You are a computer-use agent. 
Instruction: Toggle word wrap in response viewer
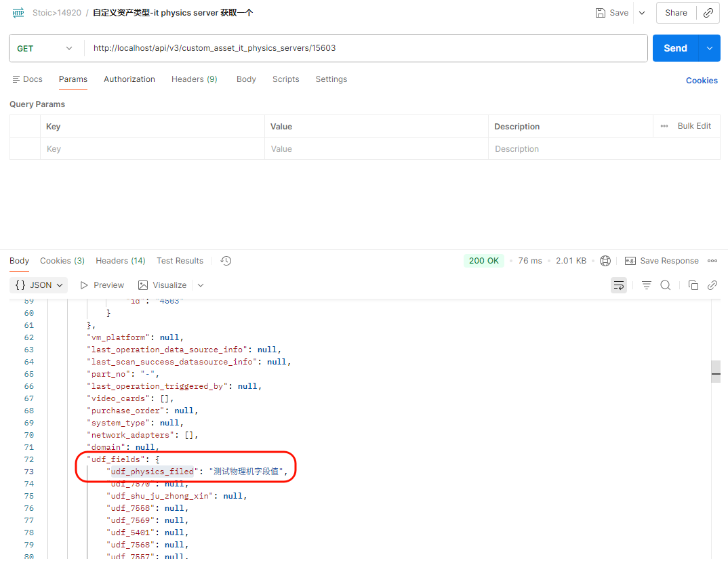click(618, 285)
